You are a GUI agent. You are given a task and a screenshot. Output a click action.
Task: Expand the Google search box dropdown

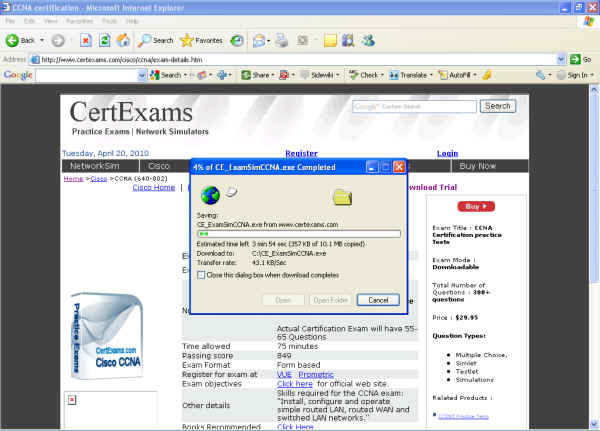pos(142,75)
